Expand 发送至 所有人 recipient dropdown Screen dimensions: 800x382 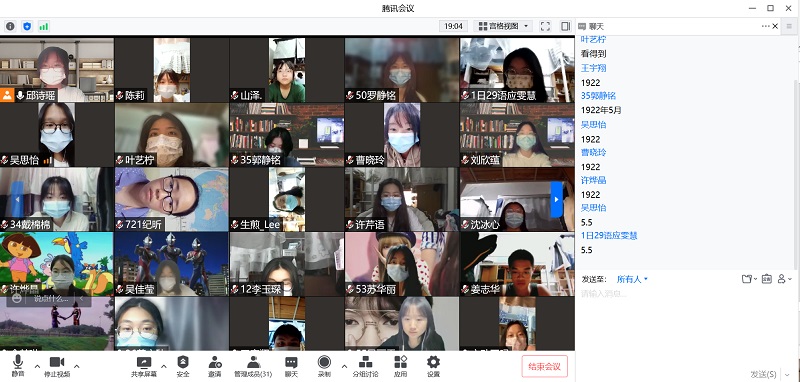click(x=632, y=279)
